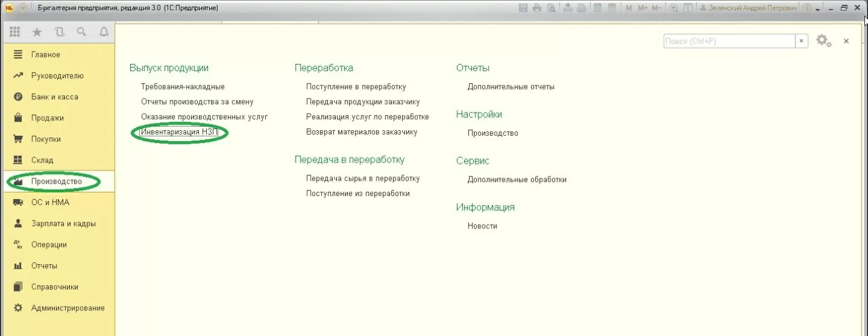The image size is (868, 336).
Task: Open Передача продукции заказчику
Action: [363, 102]
